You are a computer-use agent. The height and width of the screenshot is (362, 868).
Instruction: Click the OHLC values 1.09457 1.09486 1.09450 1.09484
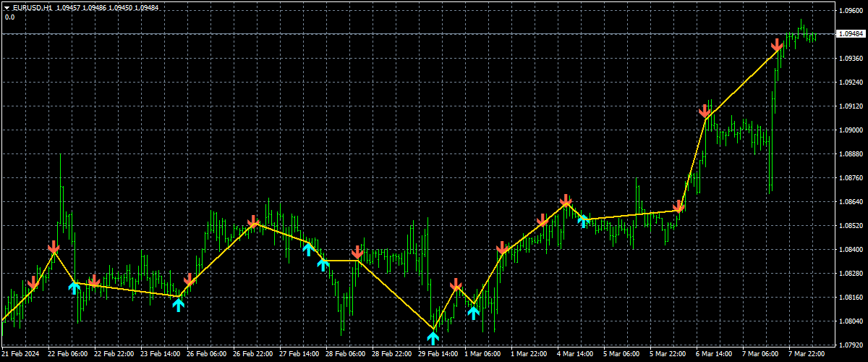pos(108,7)
